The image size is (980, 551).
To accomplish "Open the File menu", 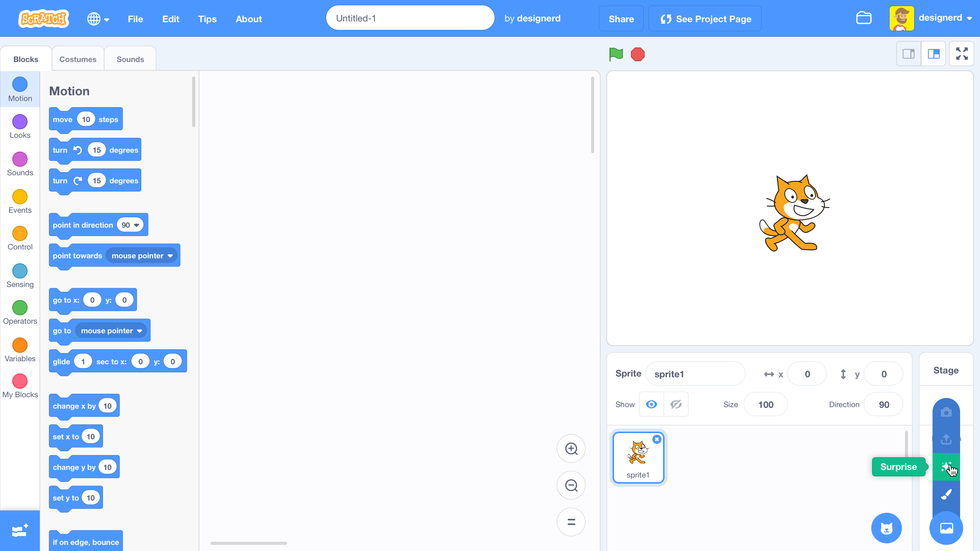I will point(136,19).
